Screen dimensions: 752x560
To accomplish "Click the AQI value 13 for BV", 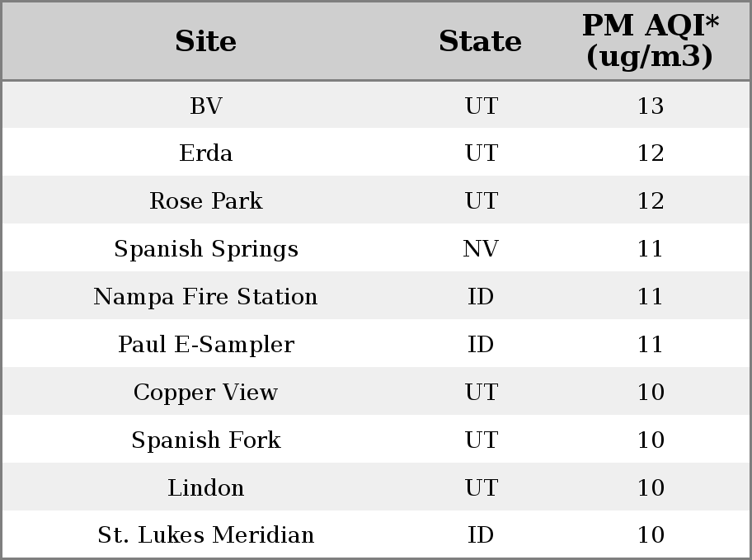I will coord(651,106).
